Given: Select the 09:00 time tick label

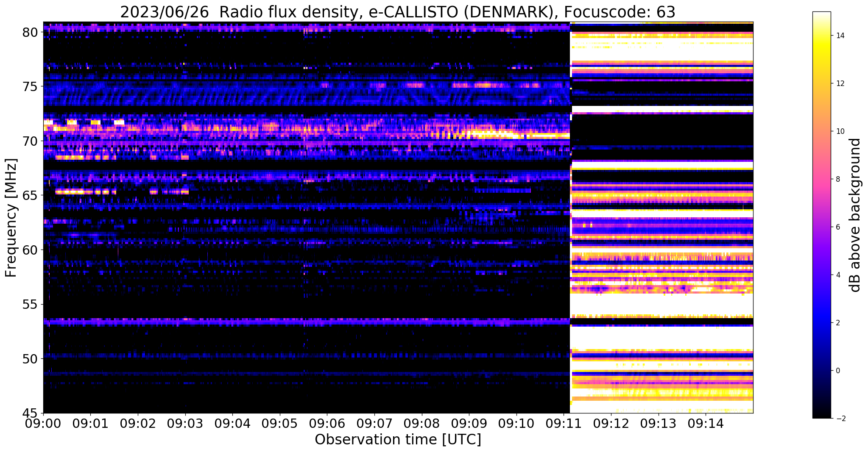Looking at the screenshot, I should point(43,423).
